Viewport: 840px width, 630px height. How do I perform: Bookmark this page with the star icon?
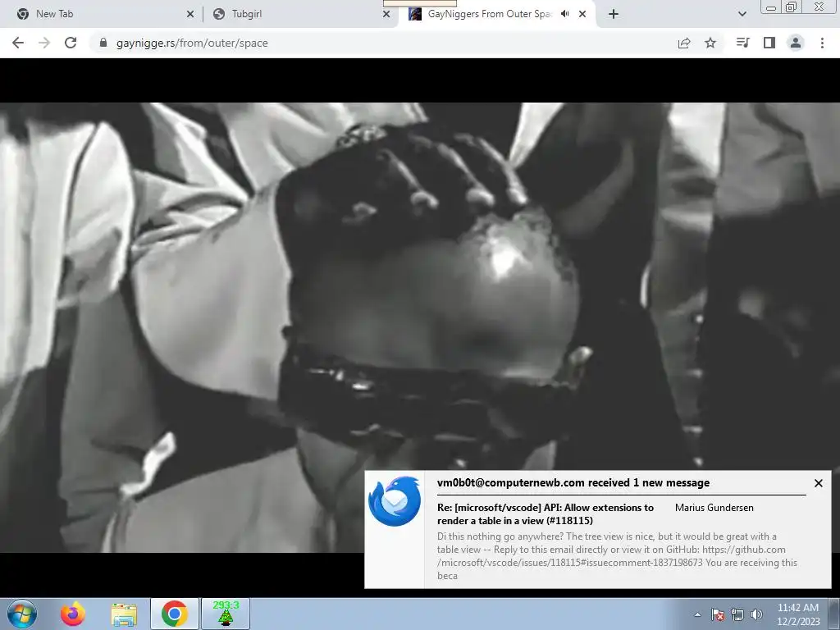point(710,43)
